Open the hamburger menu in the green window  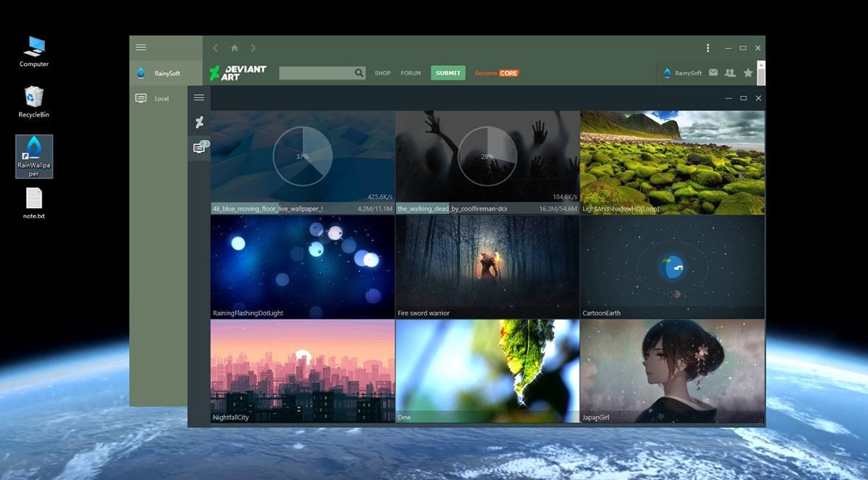141,48
